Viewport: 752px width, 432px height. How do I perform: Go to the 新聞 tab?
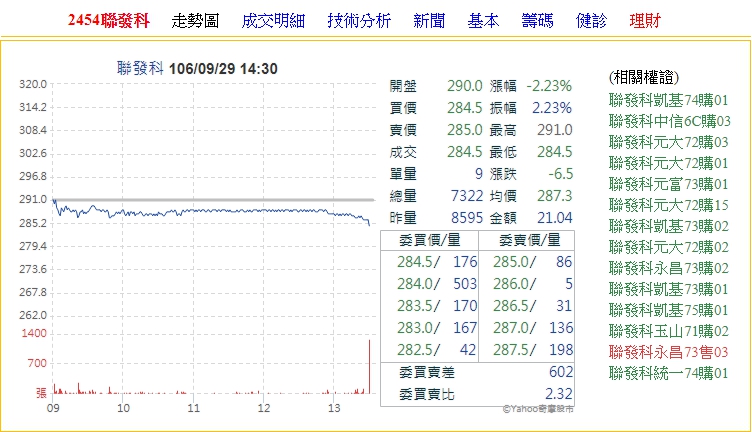point(429,21)
